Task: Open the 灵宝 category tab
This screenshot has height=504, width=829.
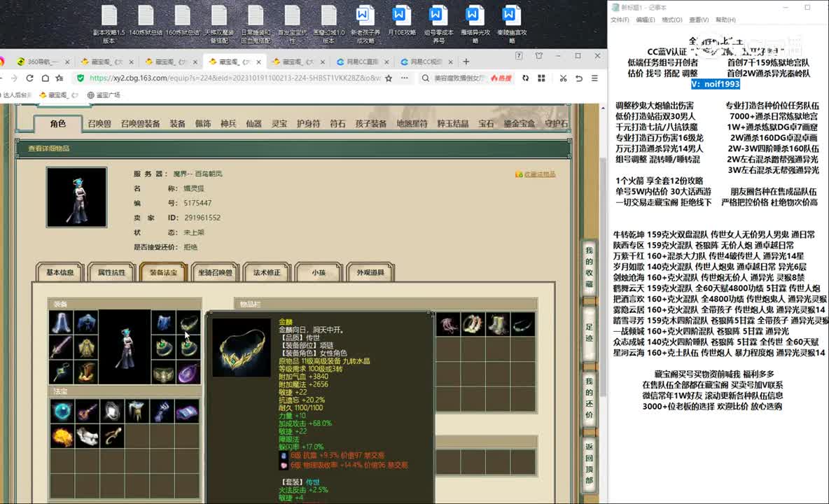Action: pos(279,124)
